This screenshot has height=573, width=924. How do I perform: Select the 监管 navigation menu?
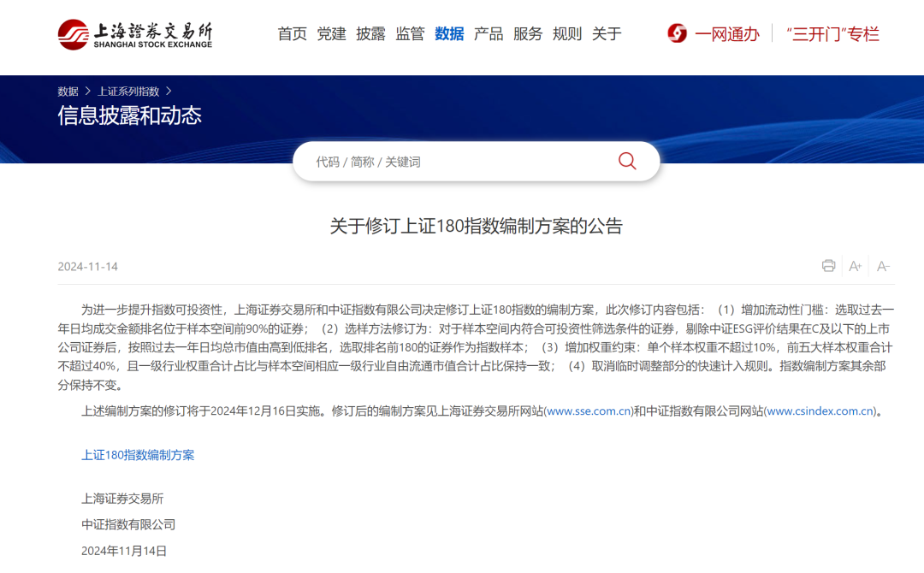click(410, 33)
